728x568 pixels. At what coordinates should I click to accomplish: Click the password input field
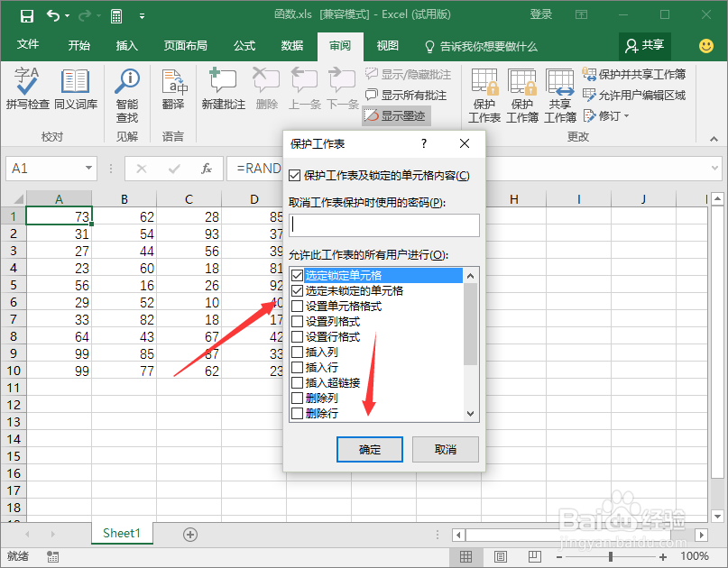coord(384,225)
